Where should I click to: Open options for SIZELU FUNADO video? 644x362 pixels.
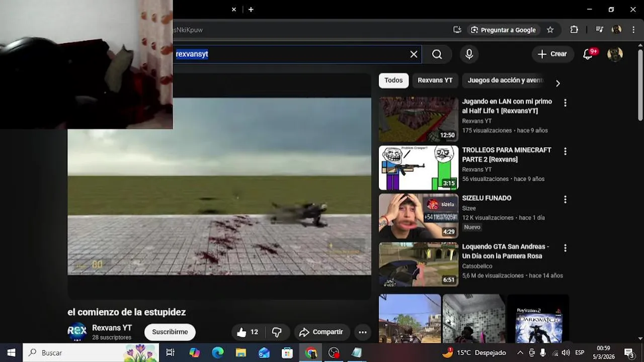pyautogui.click(x=565, y=200)
